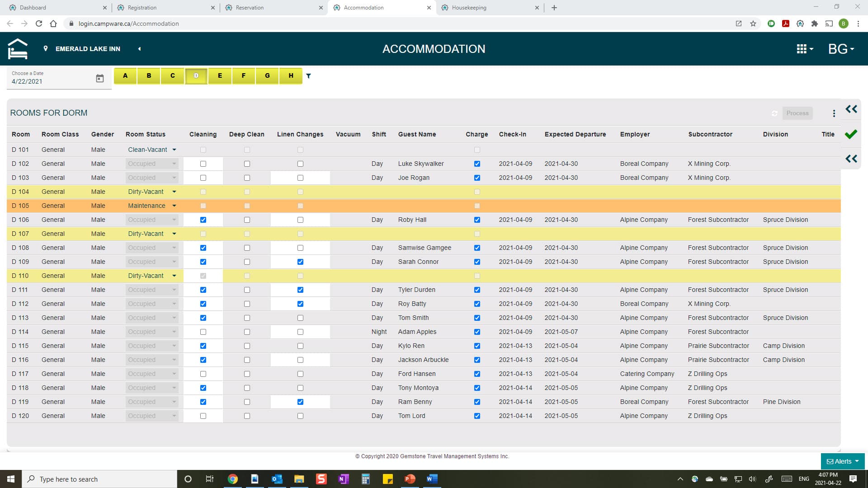Open the BG user menu dropdown

(840, 49)
